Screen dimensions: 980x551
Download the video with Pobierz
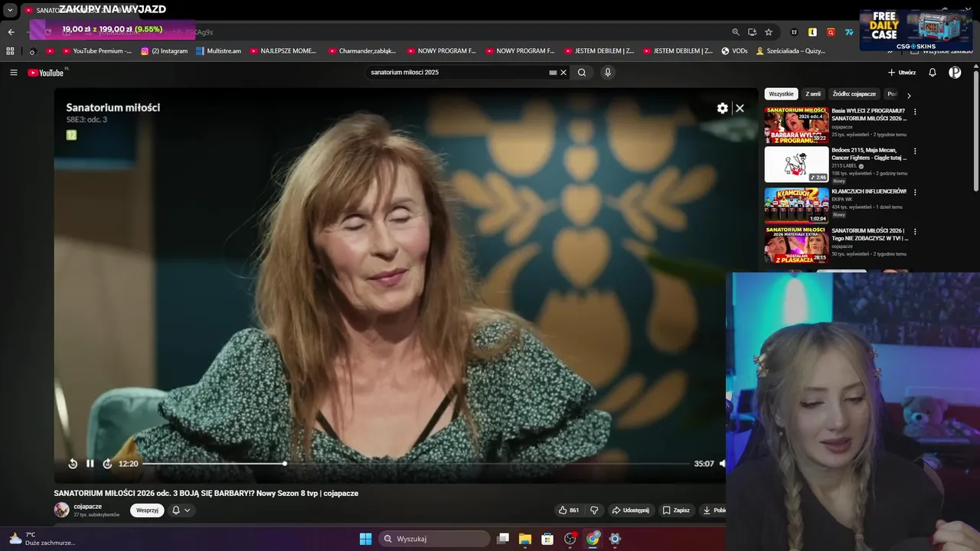pyautogui.click(x=714, y=510)
